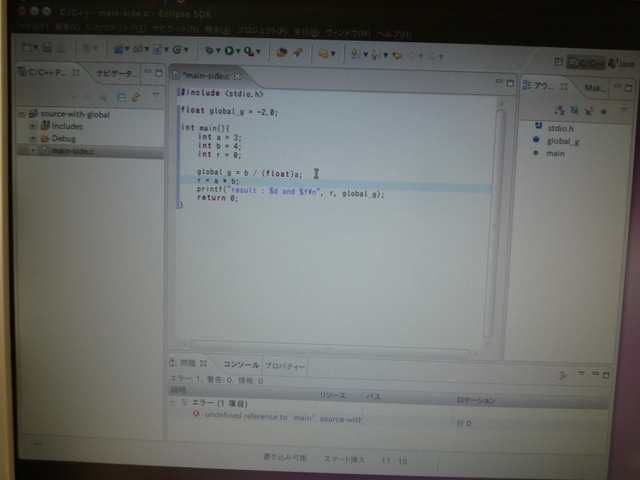Click the New C Source File icon
The image size is (640, 480).
(x=158, y=49)
